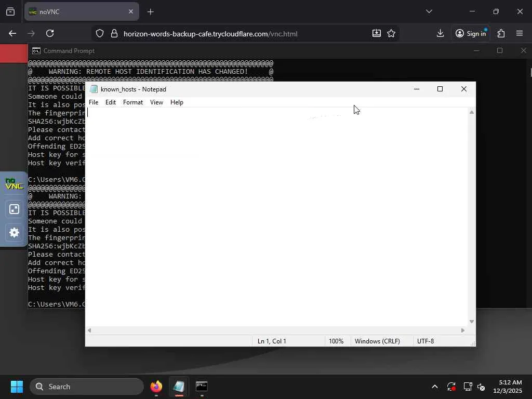Open the Format menu in Notepad
Image resolution: width=532 pixels, height=399 pixels.
tap(132, 102)
